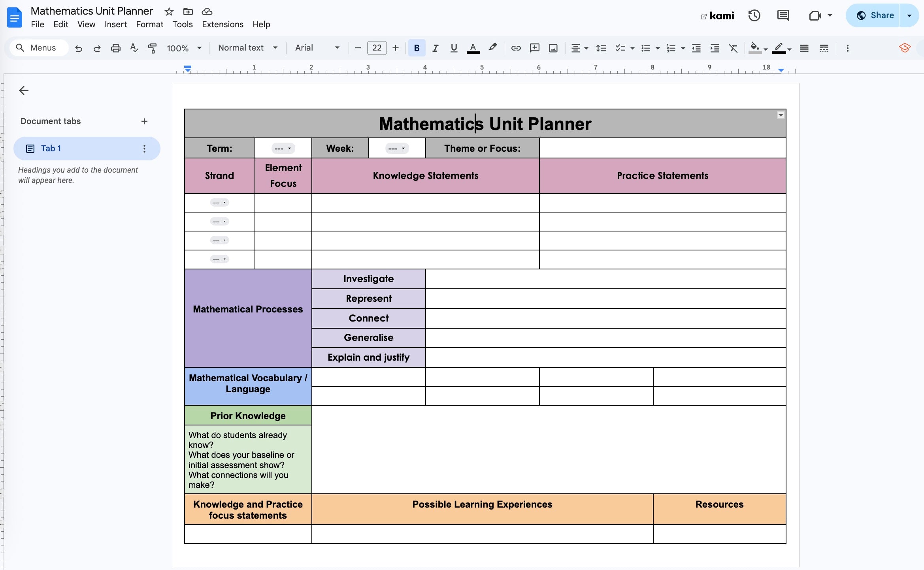Open the more options three-dot toolbar icon
Image resolution: width=924 pixels, height=570 pixels.
tap(847, 48)
